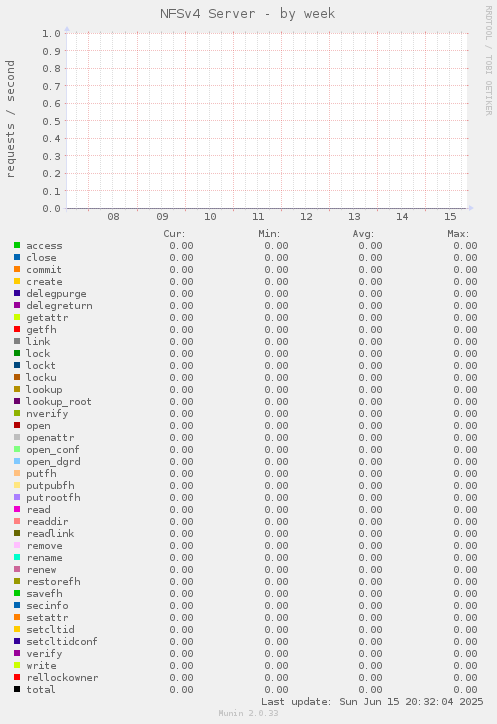
Task: Click the 'Cur:' column header
Action: coord(174,234)
